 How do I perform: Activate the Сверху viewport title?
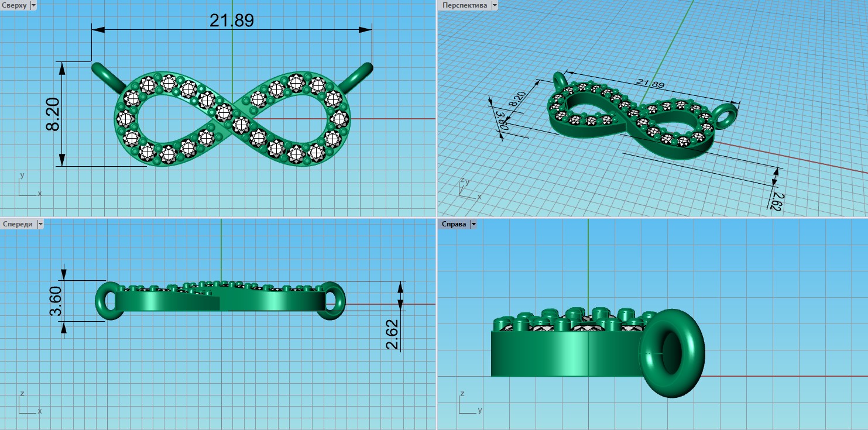pyautogui.click(x=15, y=5)
